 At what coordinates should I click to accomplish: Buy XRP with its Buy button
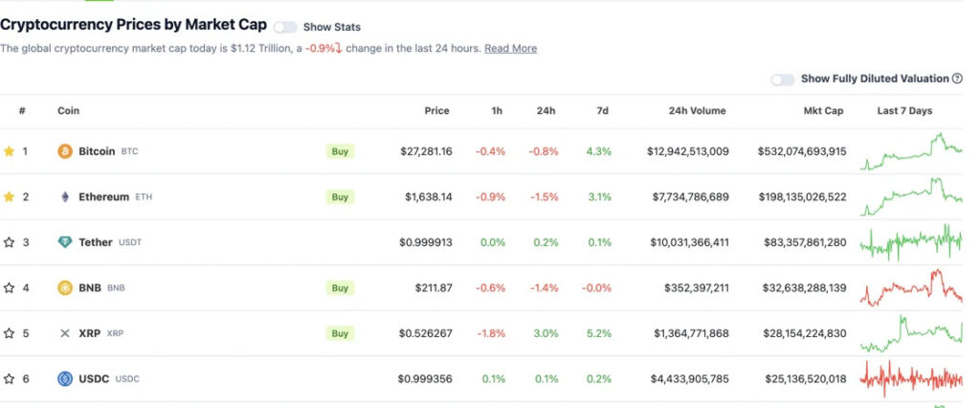tap(340, 333)
